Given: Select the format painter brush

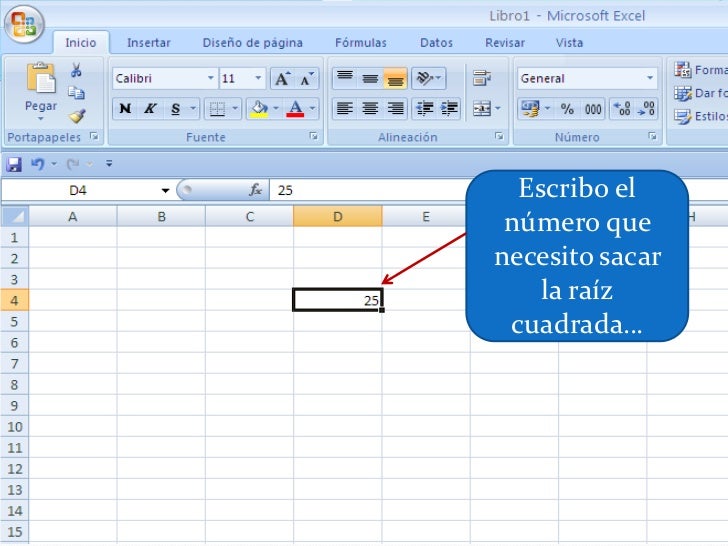Looking at the screenshot, I should (x=77, y=115).
